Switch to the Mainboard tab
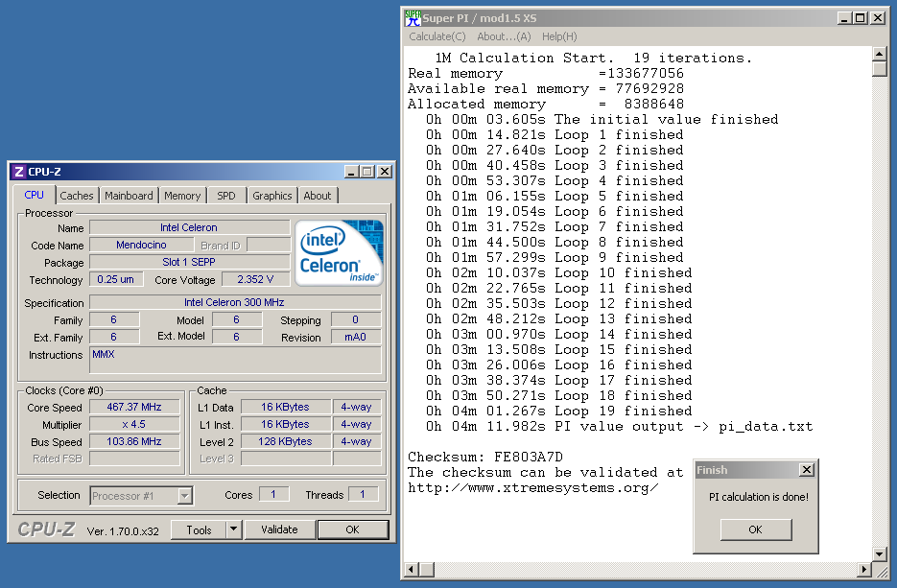Image resolution: width=897 pixels, height=588 pixels. 129,196
